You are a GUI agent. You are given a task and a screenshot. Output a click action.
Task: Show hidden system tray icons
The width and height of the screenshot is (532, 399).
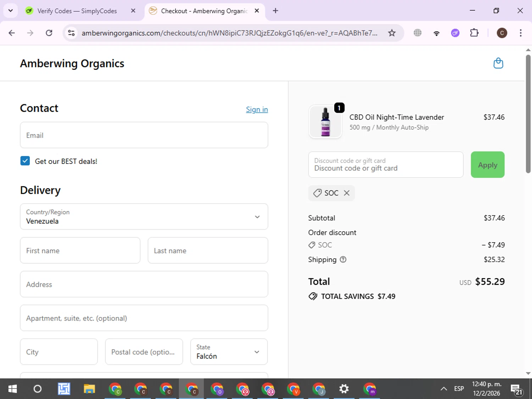click(x=443, y=389)
